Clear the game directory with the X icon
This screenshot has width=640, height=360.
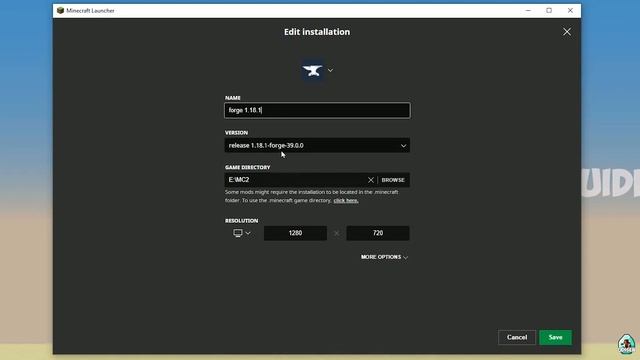pyautogui.click(x=371, y=180)
